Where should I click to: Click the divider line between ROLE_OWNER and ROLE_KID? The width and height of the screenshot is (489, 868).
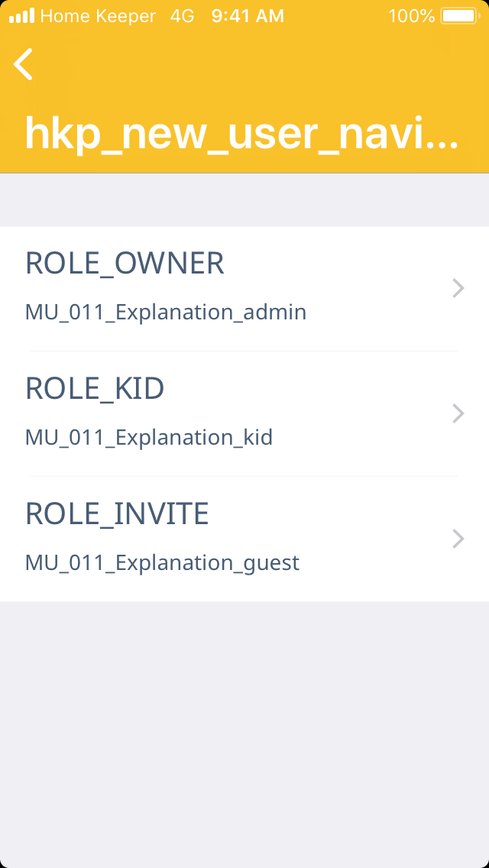click(244, 351)
